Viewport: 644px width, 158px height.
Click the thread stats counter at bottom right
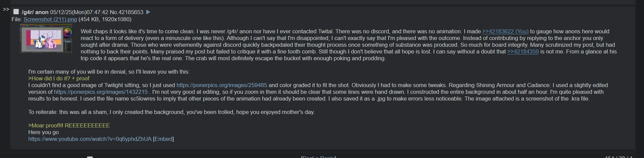[x=619, y=157]
